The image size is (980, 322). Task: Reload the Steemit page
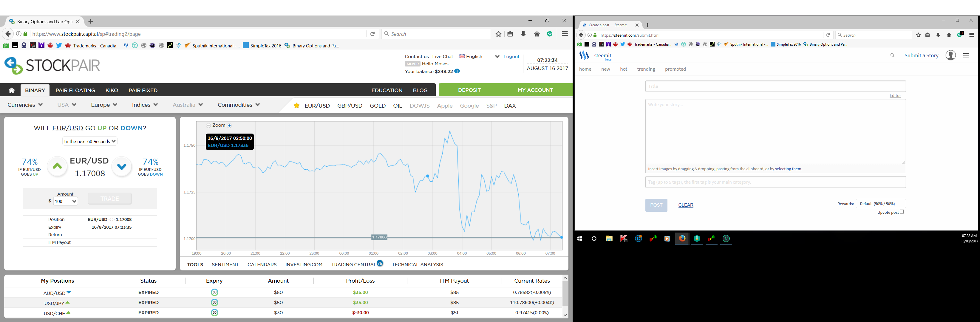828,35
